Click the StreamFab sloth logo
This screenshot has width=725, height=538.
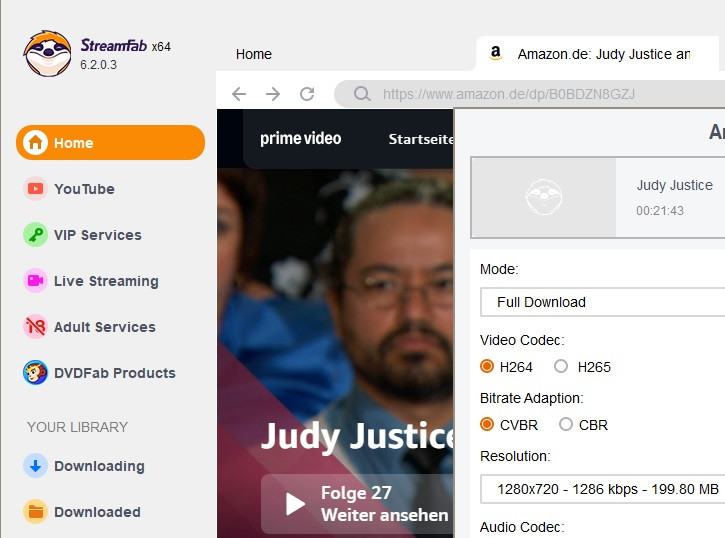48,54
